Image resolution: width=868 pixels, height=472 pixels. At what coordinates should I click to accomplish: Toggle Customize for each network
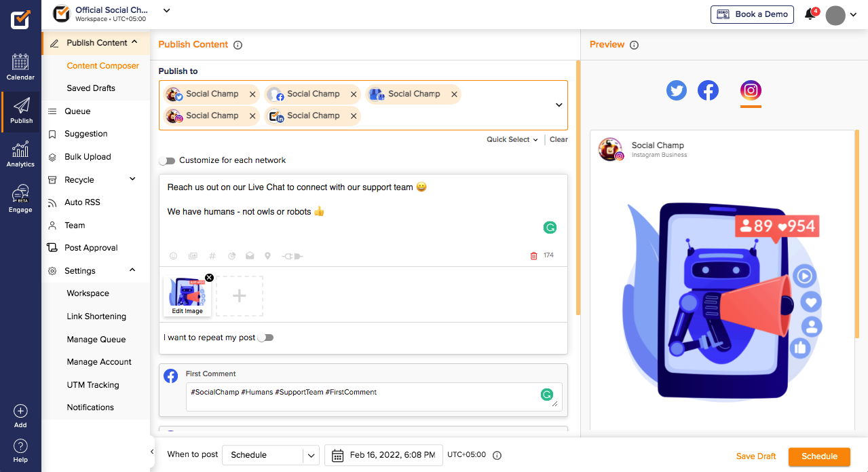[167, 161]
